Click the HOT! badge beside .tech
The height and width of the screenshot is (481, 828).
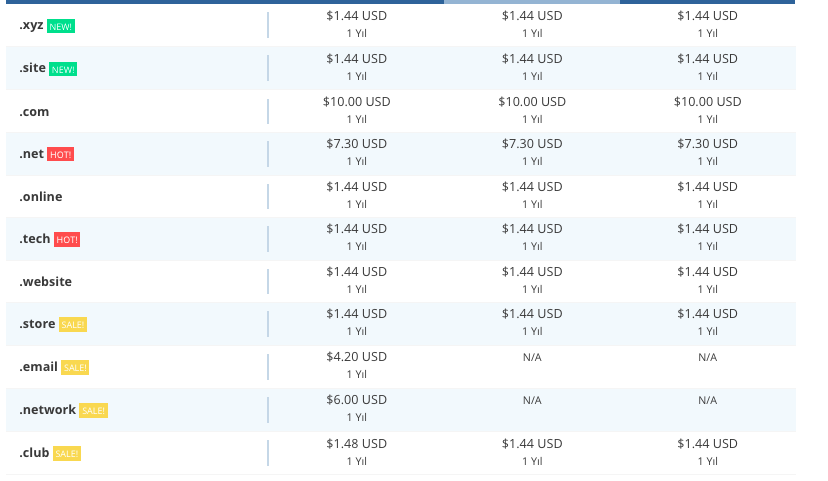click(x=67, y=240)
